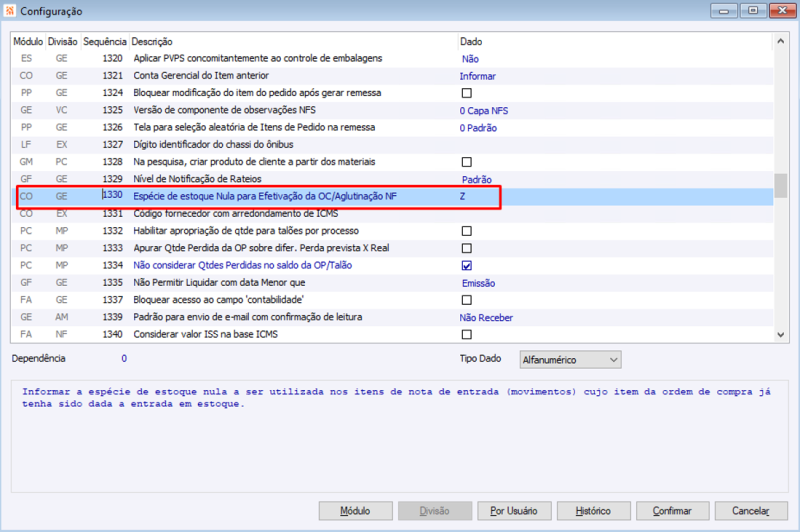Click the Sequência column header
800x532 pixels.
[x=105, y=41]
